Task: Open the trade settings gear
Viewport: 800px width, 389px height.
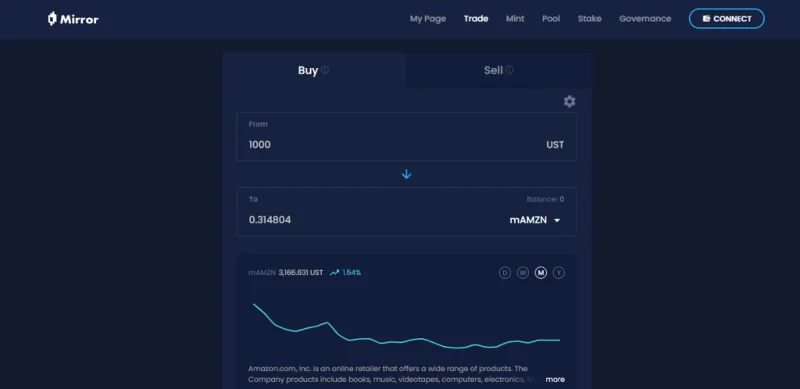Action: 569,102
